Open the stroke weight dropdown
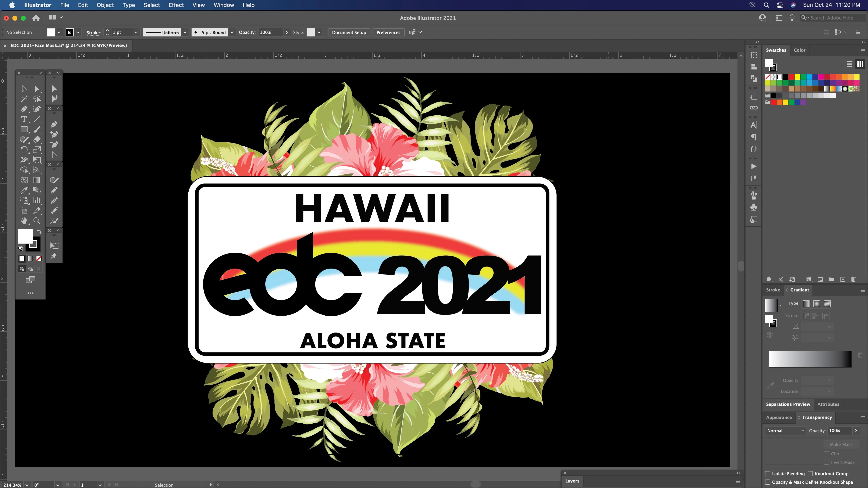Viewport: 868px width, 488px height. pyautogui.click(x=136, y=32)
